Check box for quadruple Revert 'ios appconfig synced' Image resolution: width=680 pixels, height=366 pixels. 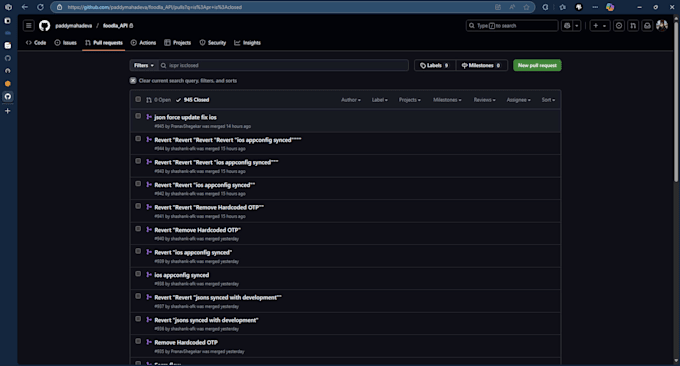(x=138, y=139)
